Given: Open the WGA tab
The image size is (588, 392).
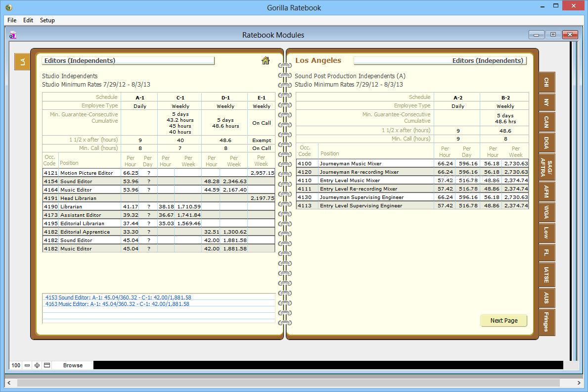Looking at the screenshot, I should 547,212.
